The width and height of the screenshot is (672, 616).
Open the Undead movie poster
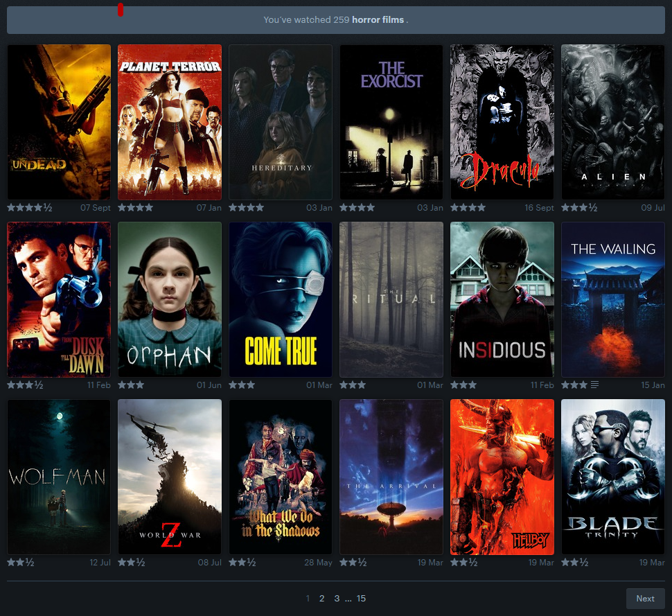(x=59, y=122)
